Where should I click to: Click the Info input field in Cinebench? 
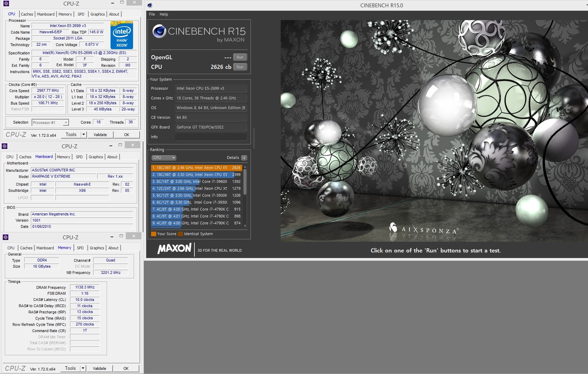[211, 137]
